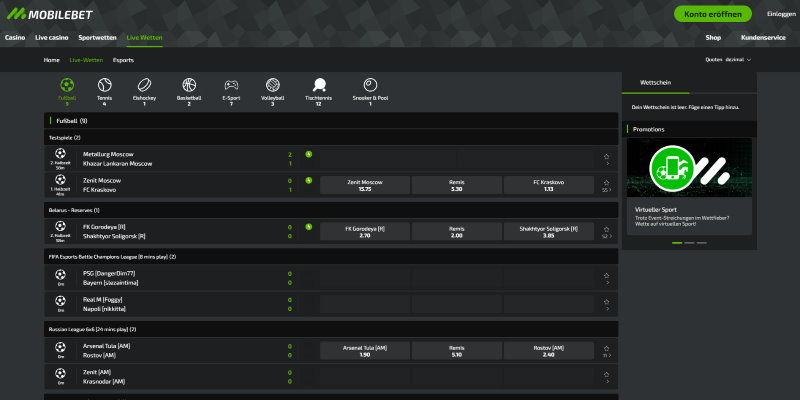Screen dimensions: 800x400
Task: Collapse the FIFA Esports Battle league header
Action: pyautogui.click(x=331, y=257)
